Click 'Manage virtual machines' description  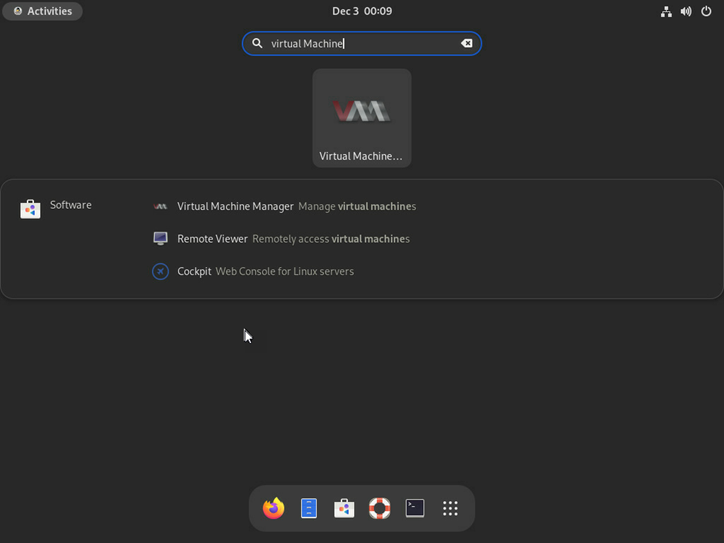[357, 206]
